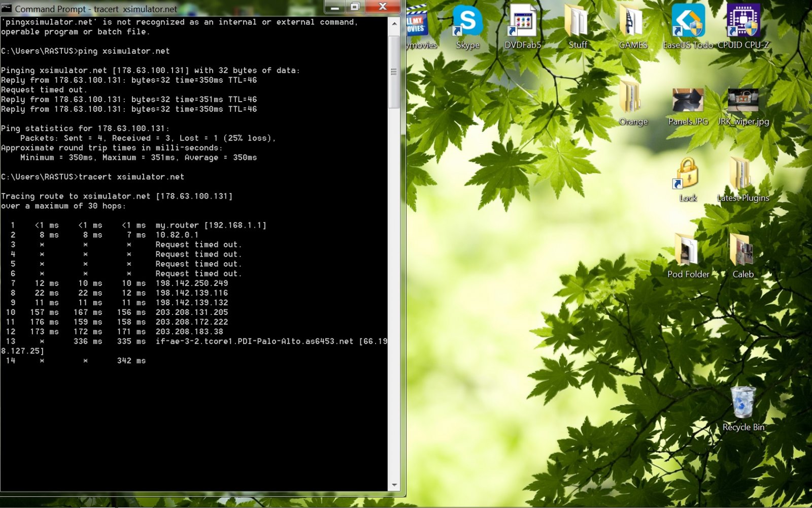The width and height of the screenshot is (812, 508).
Task: Open the Caleb folder
Action: (743, 251)
